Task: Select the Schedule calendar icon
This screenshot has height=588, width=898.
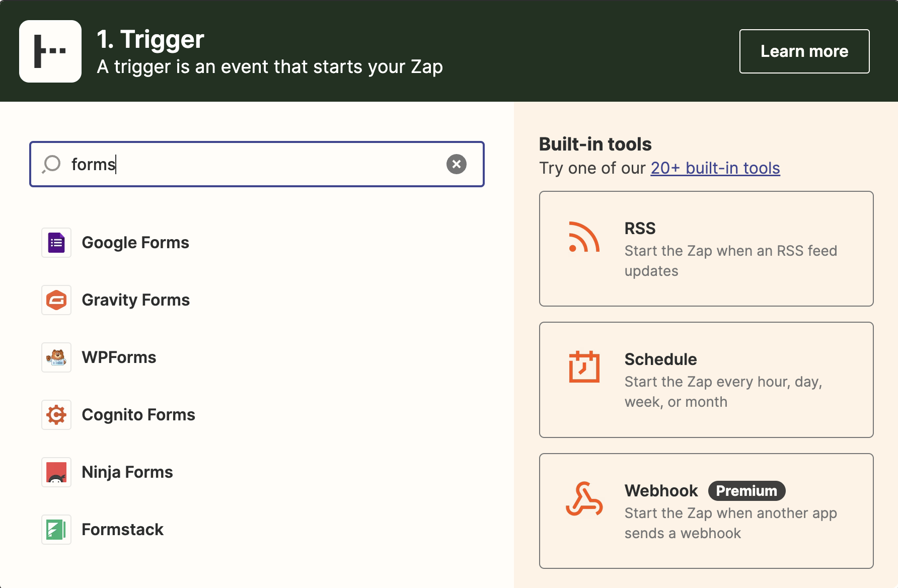Action: (x=583, y=367)
